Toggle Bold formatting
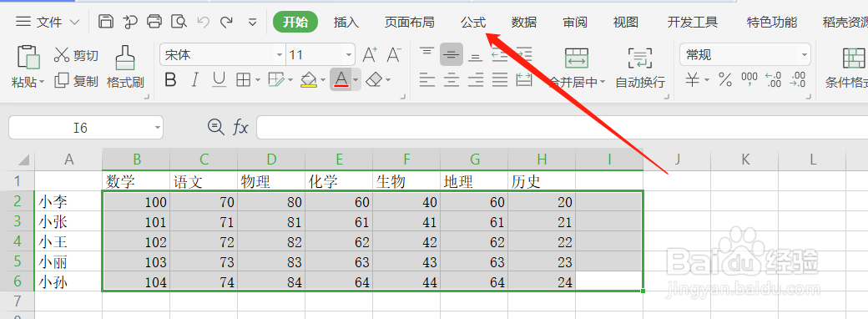 pos(170,80)
